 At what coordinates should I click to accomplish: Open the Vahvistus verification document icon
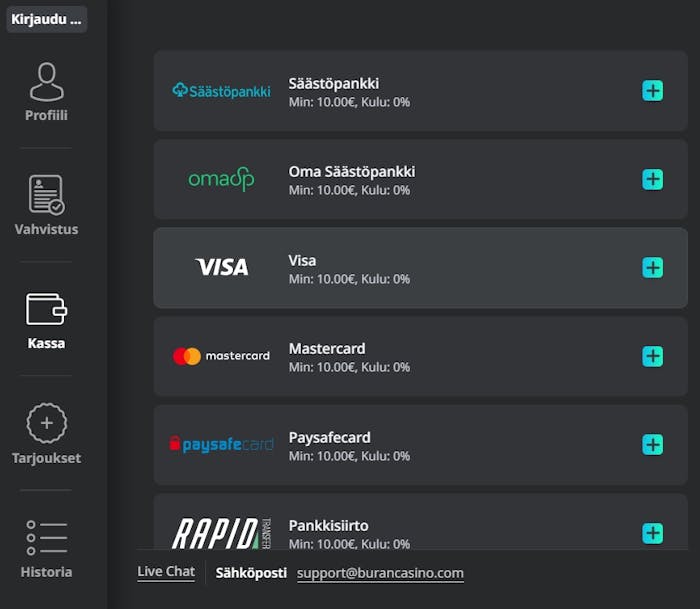46,195
